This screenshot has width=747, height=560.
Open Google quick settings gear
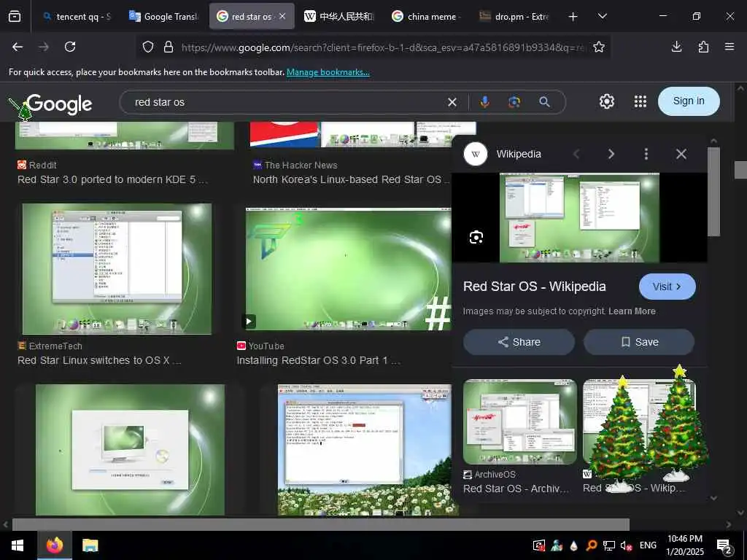pos(606,101)
